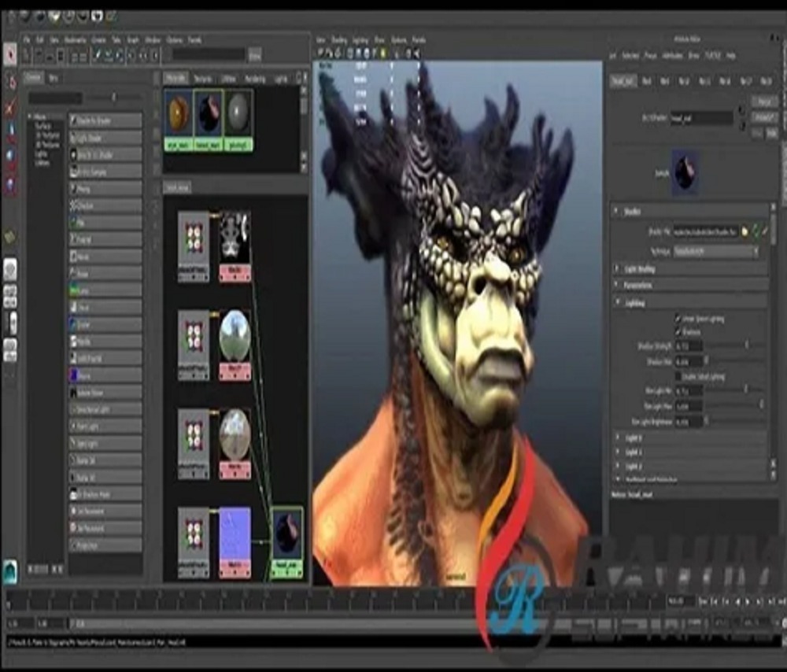Switch to single perspective view layout
Image resolution: width=787 pixels, height=672 pixels.
(10, 271)
